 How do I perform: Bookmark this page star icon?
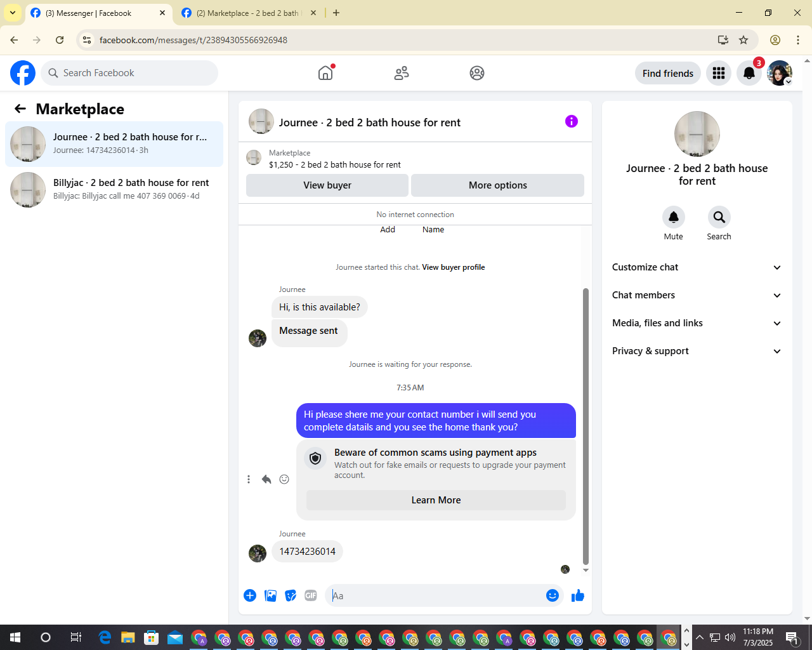click(x=743, y=40)
